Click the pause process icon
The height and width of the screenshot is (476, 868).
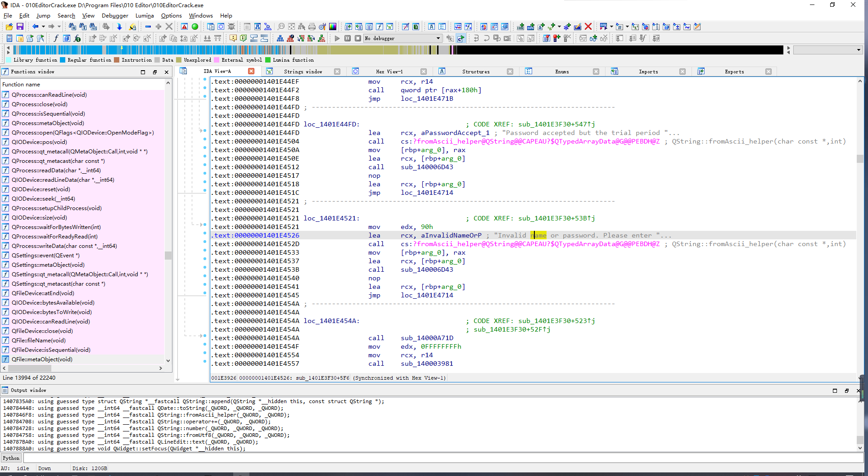tap(348, 38)
